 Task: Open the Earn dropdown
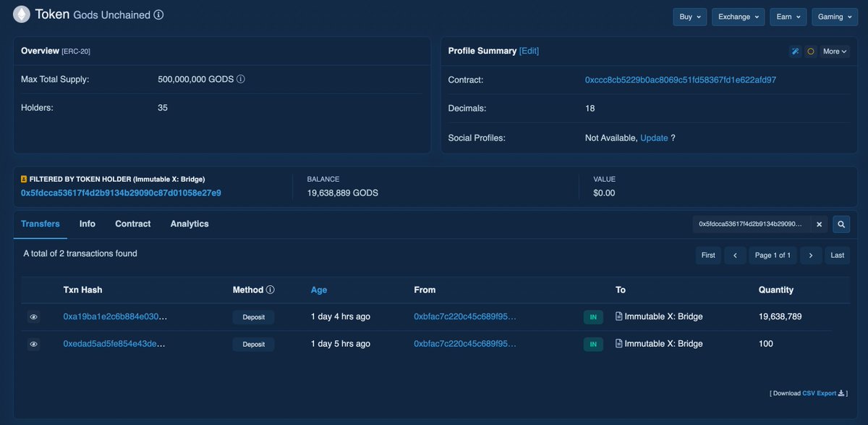pos(788,17)
